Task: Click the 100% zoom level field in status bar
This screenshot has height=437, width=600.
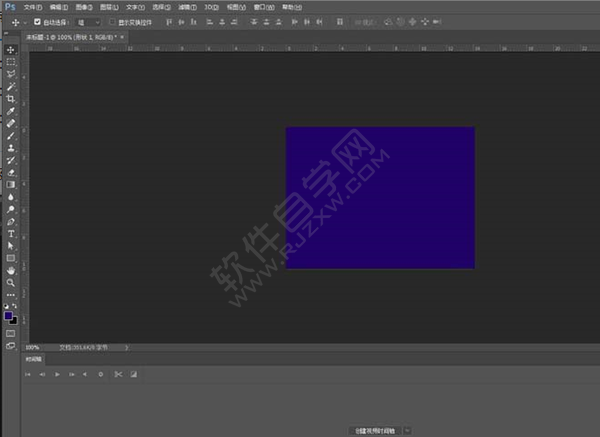Action: tap(32, 347)
